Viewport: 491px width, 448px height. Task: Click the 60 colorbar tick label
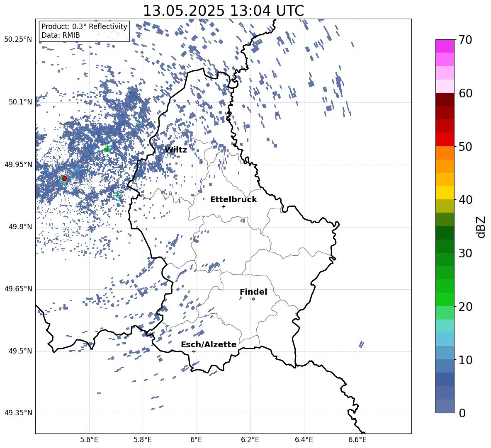(465, 93)
